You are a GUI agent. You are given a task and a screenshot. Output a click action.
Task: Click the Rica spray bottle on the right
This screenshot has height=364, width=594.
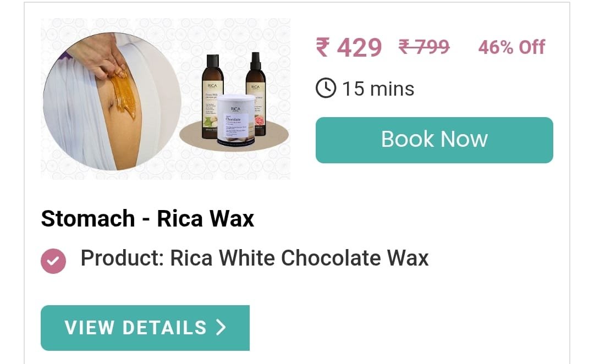(256, 93)
